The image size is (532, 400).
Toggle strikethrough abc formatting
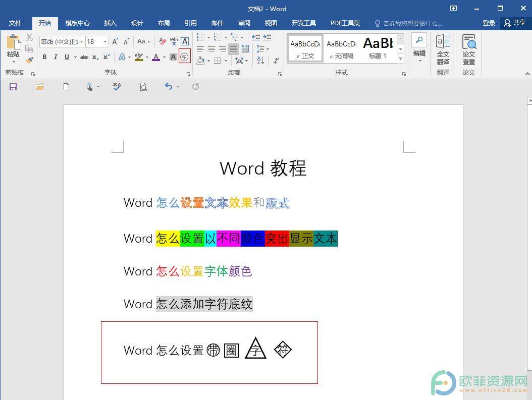click(x=84, y=58)
